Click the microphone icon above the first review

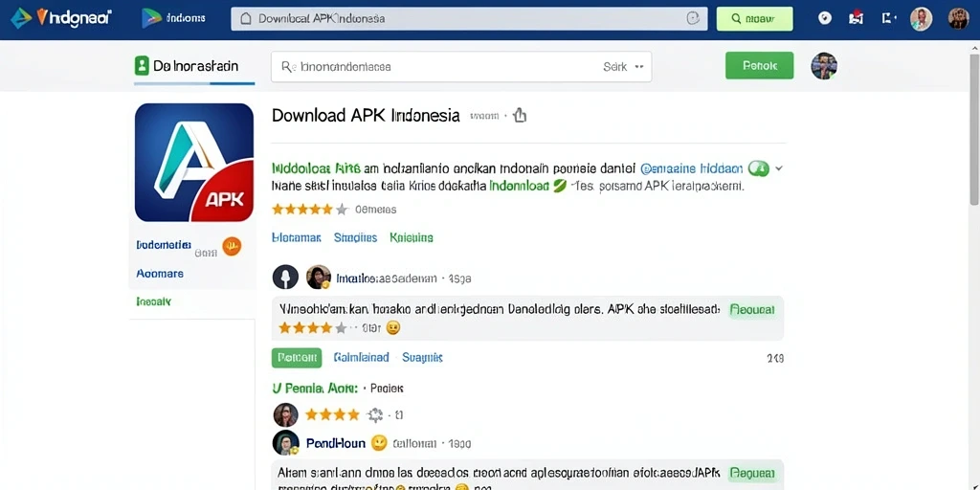285,277
